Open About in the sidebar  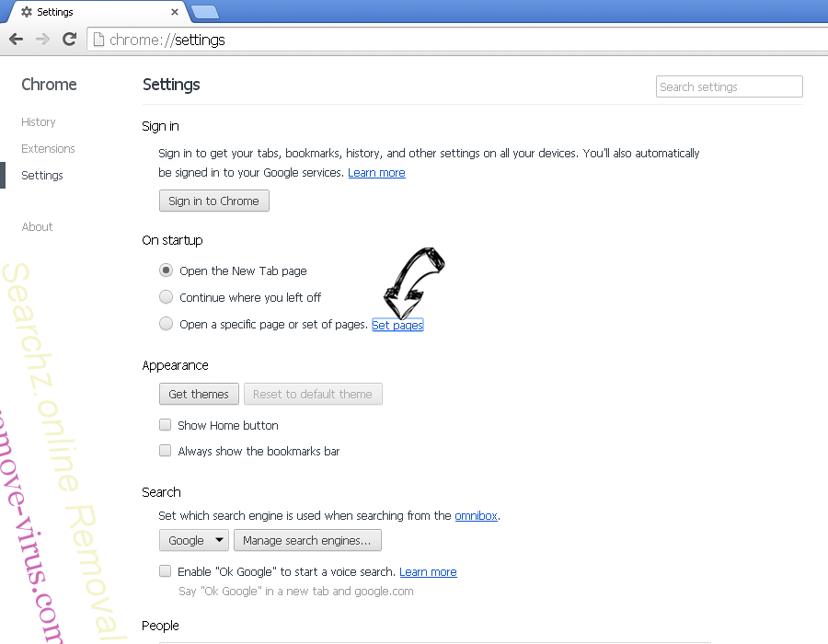tap(37, 226)
